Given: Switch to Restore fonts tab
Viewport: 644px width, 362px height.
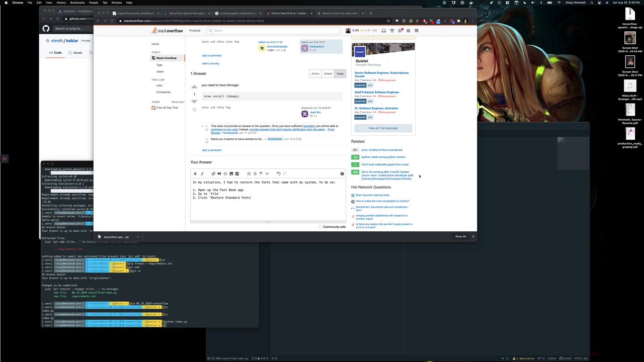Looking at the screenshot, I should (340, 14).
